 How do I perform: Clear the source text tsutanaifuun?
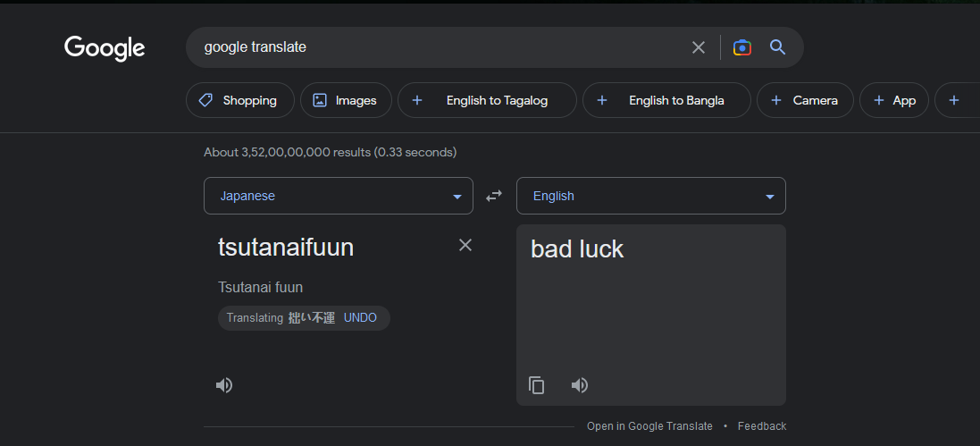point(465,245)
